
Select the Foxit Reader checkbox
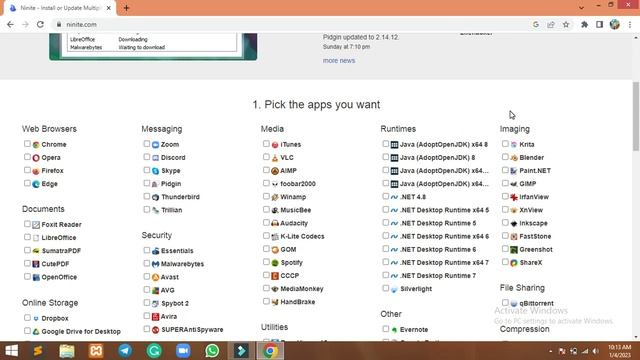[27, 224]
